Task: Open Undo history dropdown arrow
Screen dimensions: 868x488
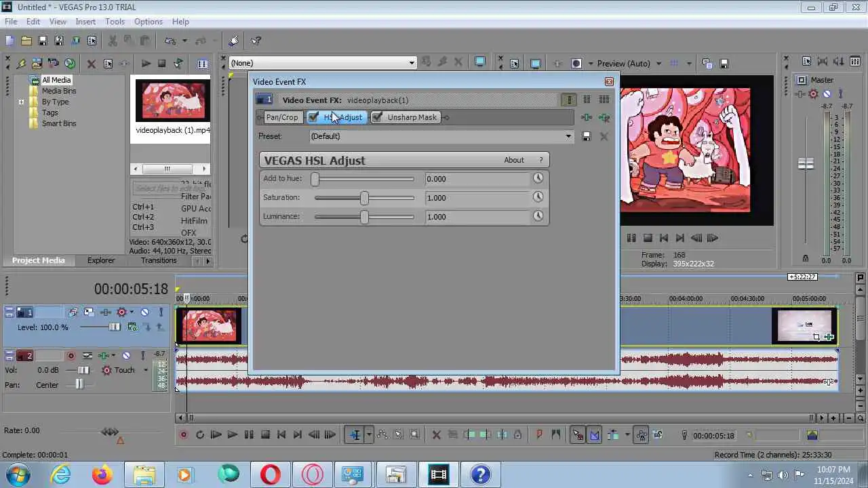Action: point(184,41)
